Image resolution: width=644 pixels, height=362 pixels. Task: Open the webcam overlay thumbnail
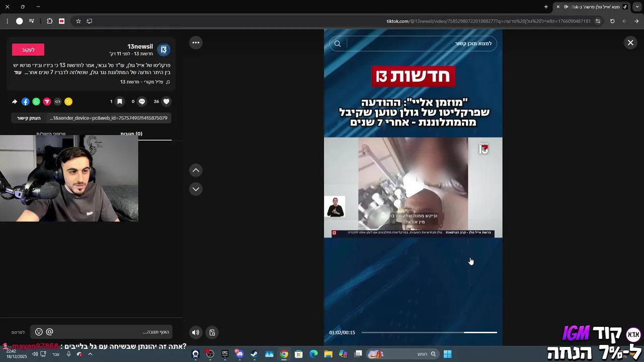[x=69, y=178]
